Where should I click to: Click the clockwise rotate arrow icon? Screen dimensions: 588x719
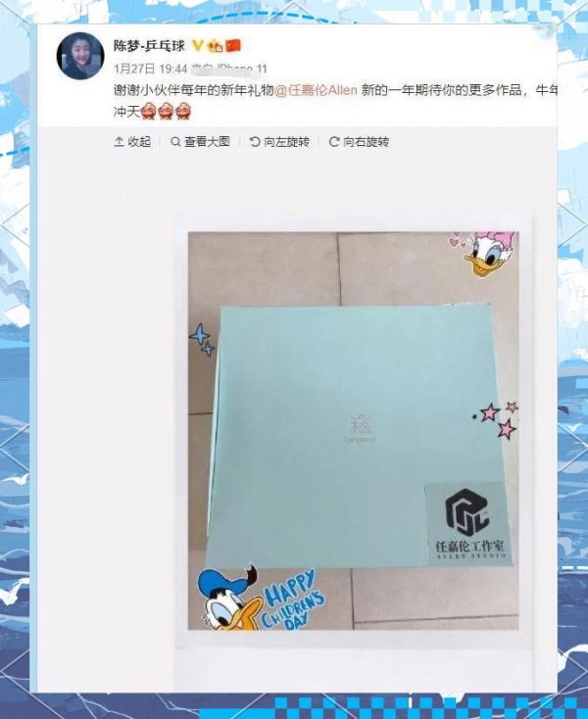pos(334,142)
